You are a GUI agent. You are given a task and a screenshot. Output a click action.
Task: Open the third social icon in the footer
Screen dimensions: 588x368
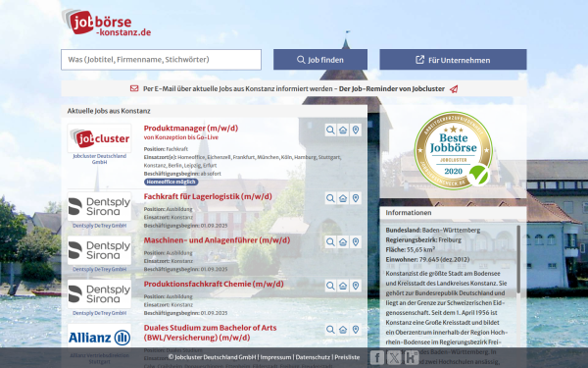pos(412,357)
